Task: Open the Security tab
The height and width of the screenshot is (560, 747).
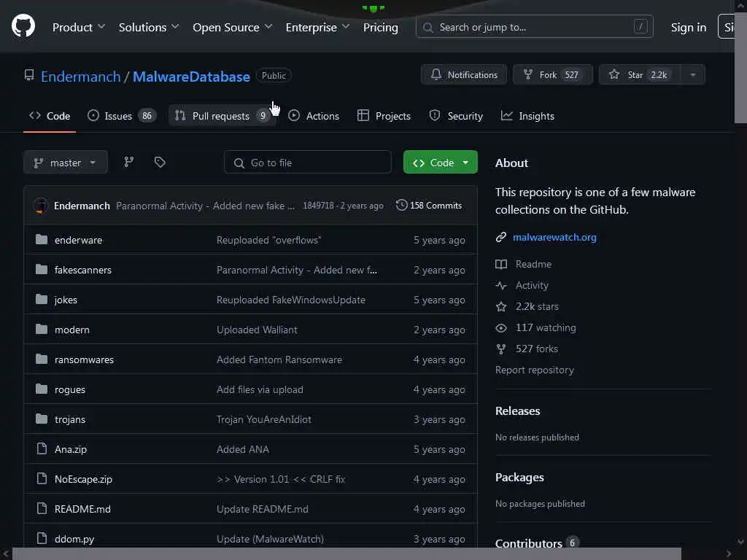Action: [456, 116]
